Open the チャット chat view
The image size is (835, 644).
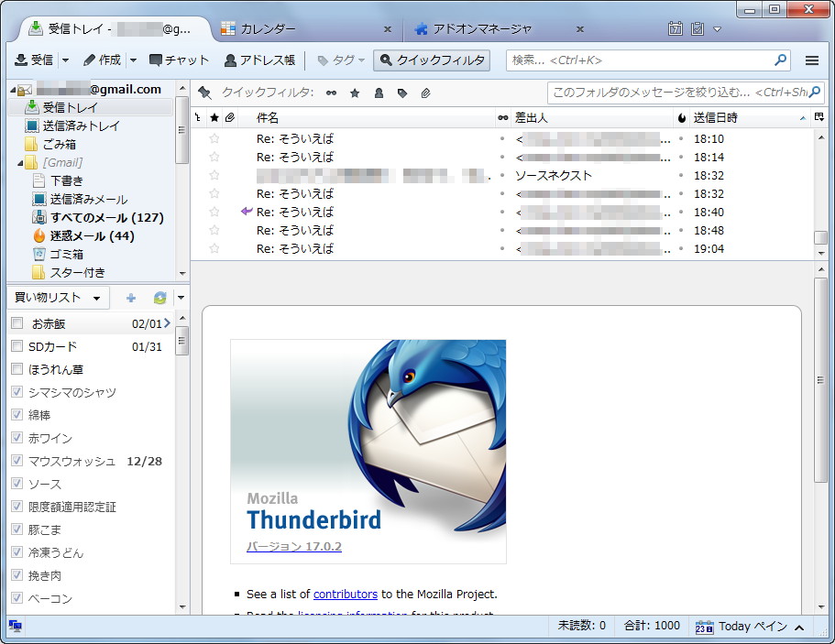179,60
